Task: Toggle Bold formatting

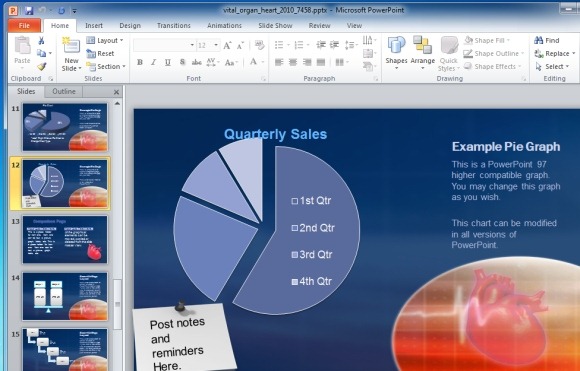Action: 140,62
